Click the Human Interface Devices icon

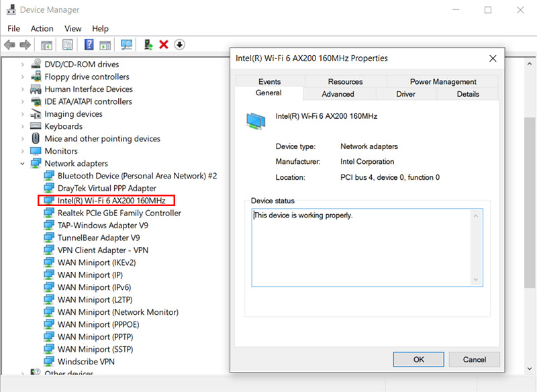pos(36,89)
